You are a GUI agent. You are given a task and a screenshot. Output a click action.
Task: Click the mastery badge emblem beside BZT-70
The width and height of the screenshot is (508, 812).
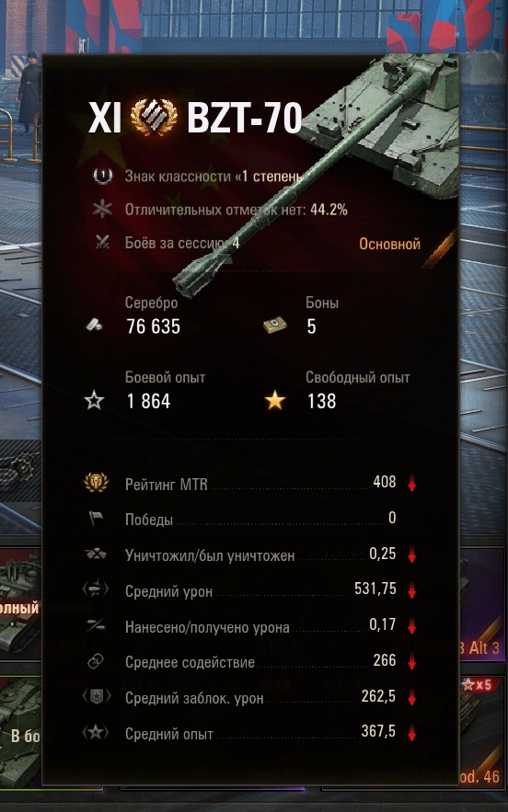(154, 118)
